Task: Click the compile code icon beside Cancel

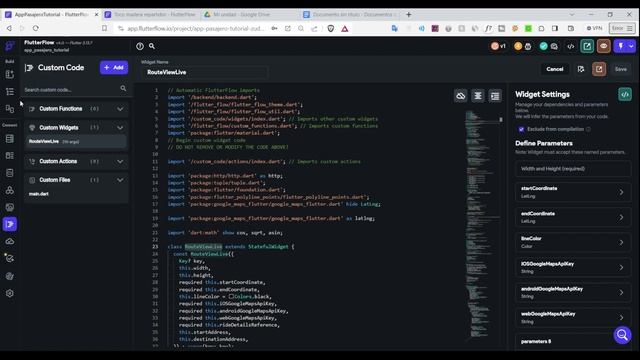Action: pyautogui.click(x=581, y=69)
